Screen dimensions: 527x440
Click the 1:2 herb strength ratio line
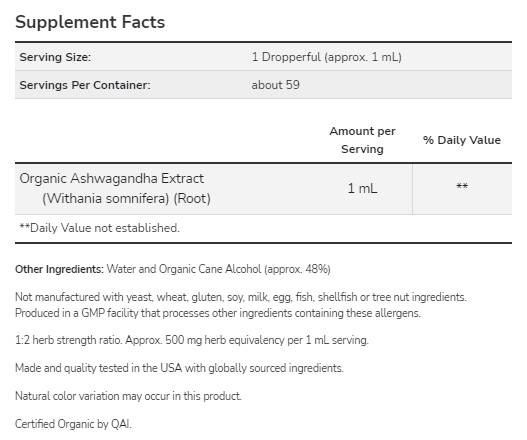coord(192,340)
